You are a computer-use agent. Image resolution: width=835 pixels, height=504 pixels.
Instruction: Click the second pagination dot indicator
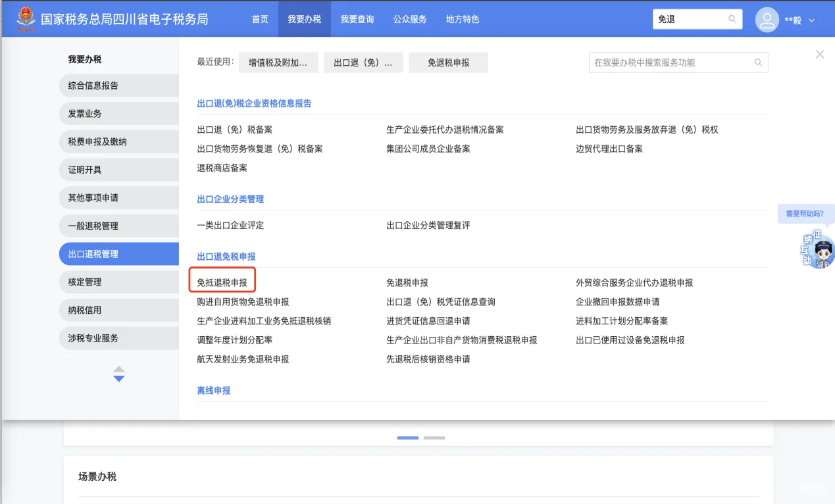[433, 438]
